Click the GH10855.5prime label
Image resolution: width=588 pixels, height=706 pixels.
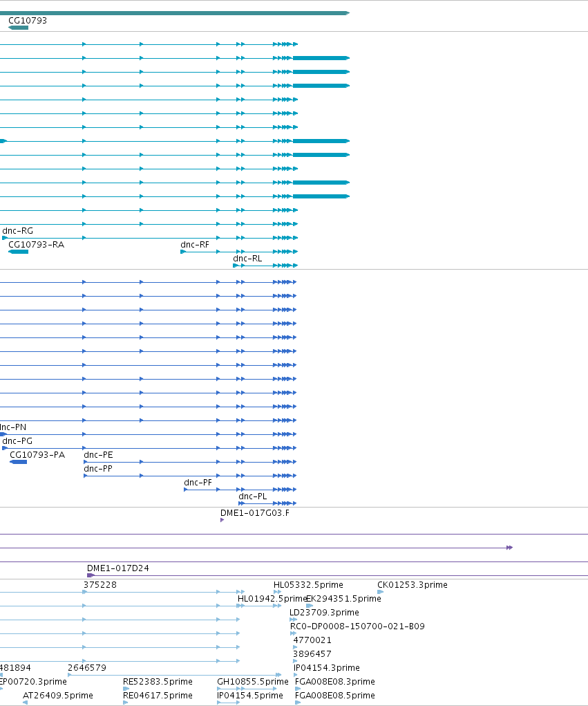click(x=253, y=682)
